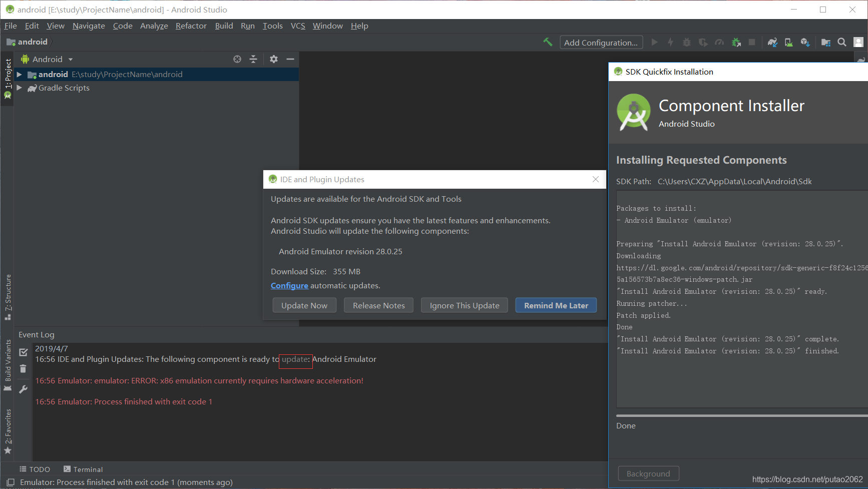This screenshot has height=489, width=868.
Task: Click the Update Now button
Action: pos(304,305)
